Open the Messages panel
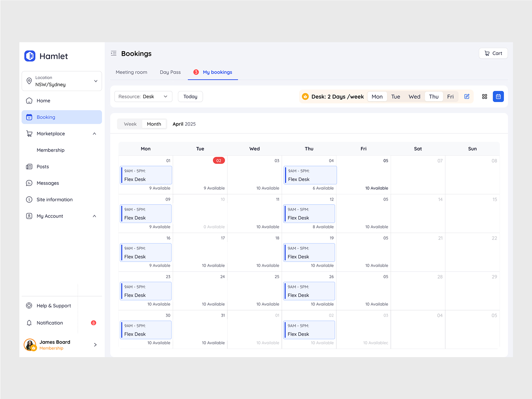This screenshot has width=532, height=399. click(47, 183)
